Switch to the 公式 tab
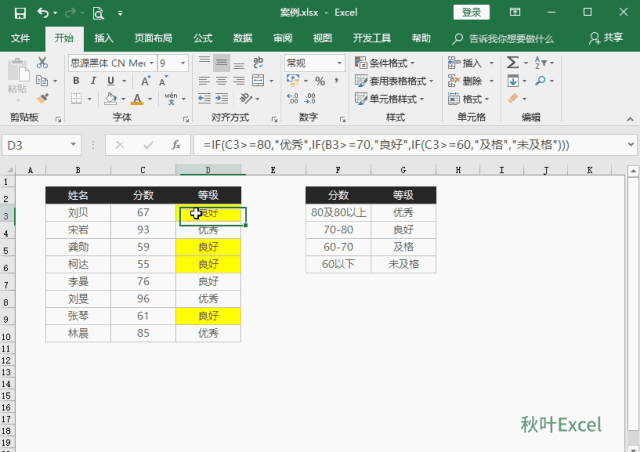The width and height of the screenshot is (640, 452). pos(203,38)
